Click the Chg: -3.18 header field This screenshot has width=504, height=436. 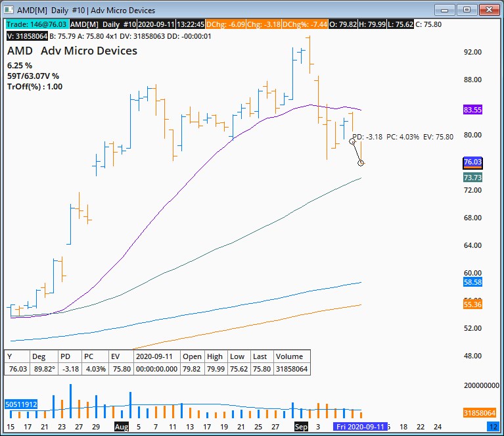[x=263, y=24]
